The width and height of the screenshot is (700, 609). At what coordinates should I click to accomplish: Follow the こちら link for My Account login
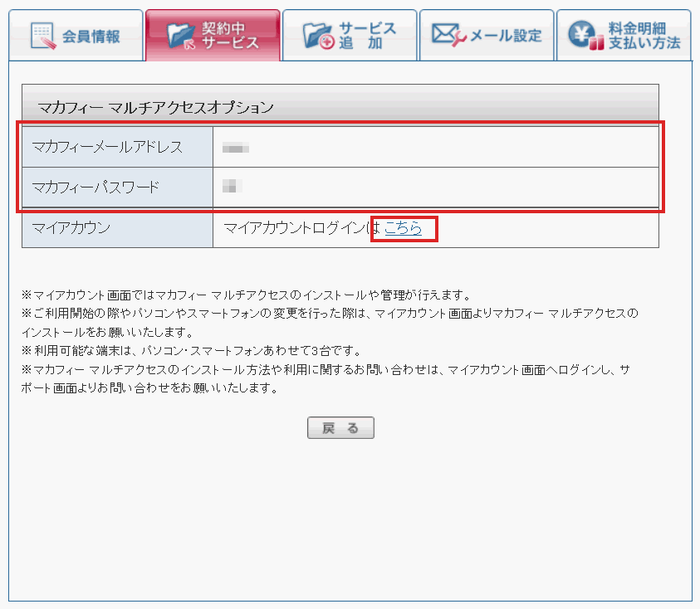[403, 228]
